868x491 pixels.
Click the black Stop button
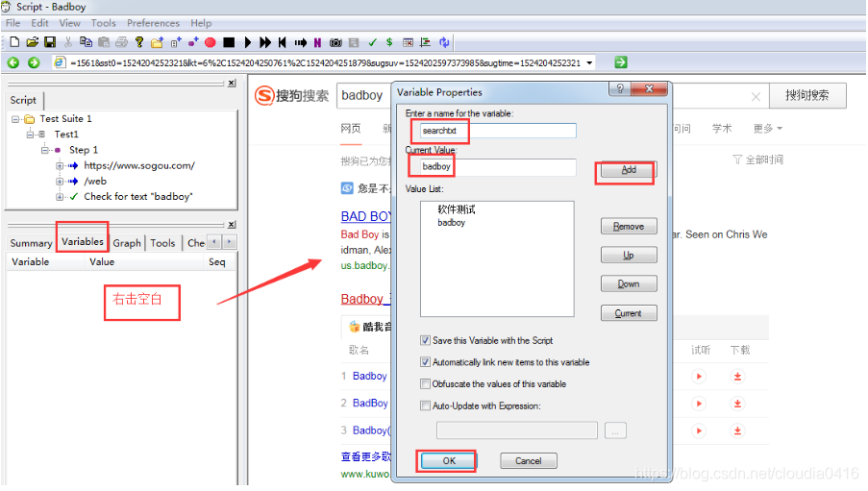[x=229, y=42]
